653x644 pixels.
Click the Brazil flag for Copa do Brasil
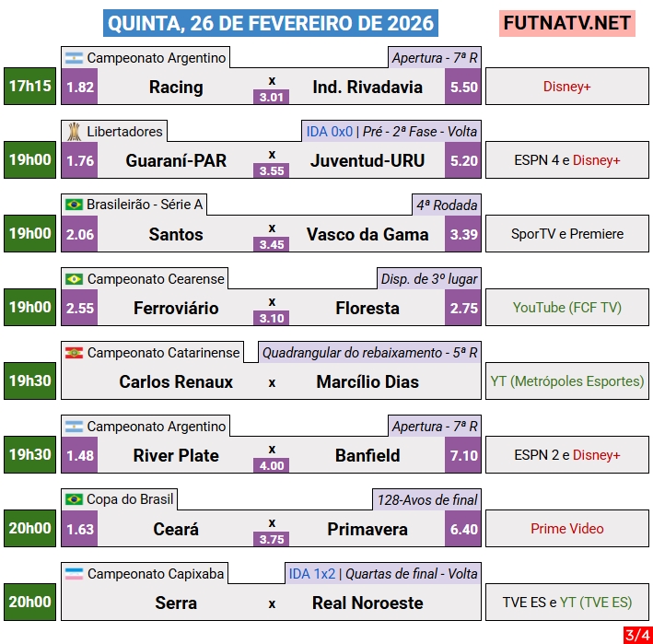coord(74,499)
